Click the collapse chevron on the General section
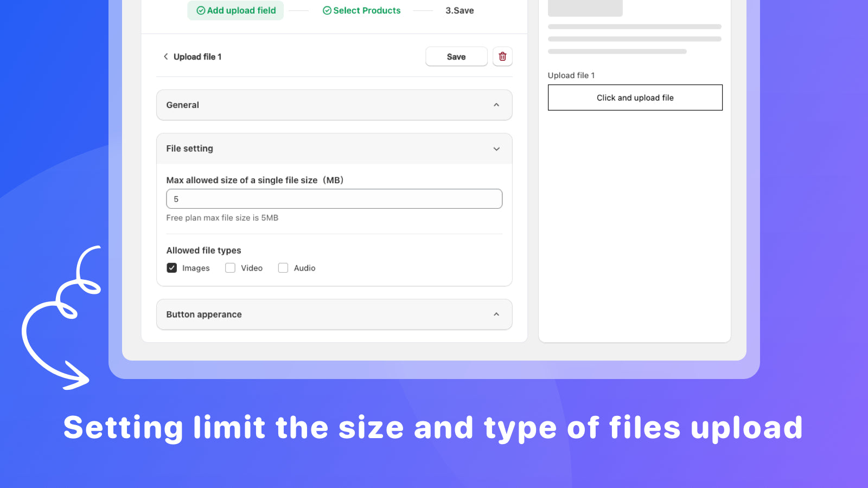Screen dimensions: 868x488 pyautogui.click(x=496, y=105)
